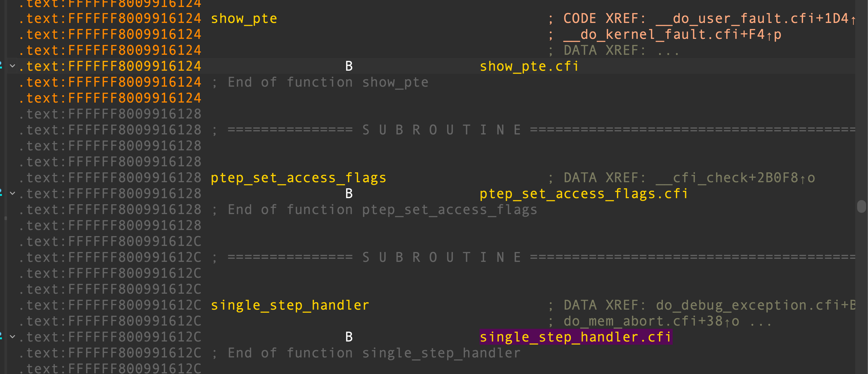This screenshot has width=868, height=374.
Task: Follow the ptep_set_access_flags.cfi branch target
Action: pos(584,194)
